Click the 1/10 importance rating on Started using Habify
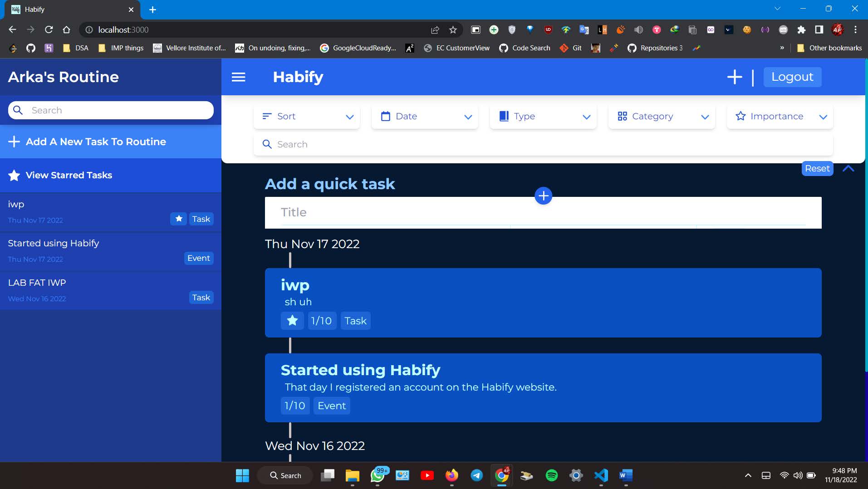 click(x=294, y=405)
